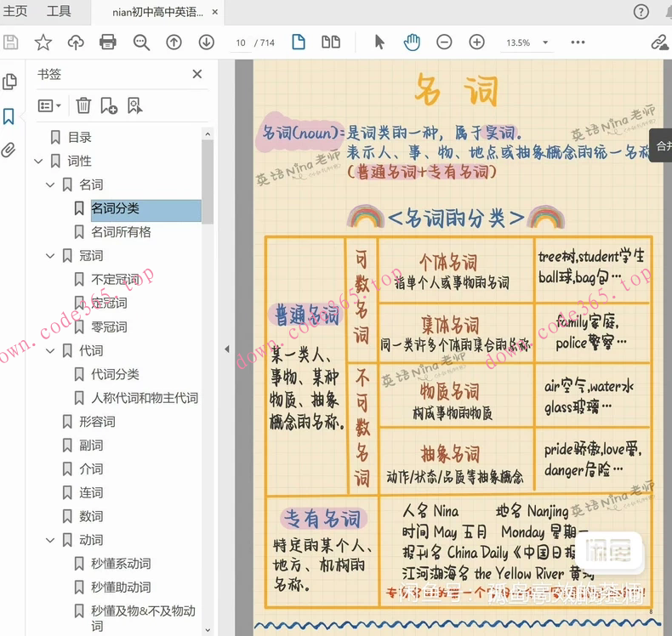Open bookmark options dropdown
This screenshot has height=636, width=672.
point(49,105)
